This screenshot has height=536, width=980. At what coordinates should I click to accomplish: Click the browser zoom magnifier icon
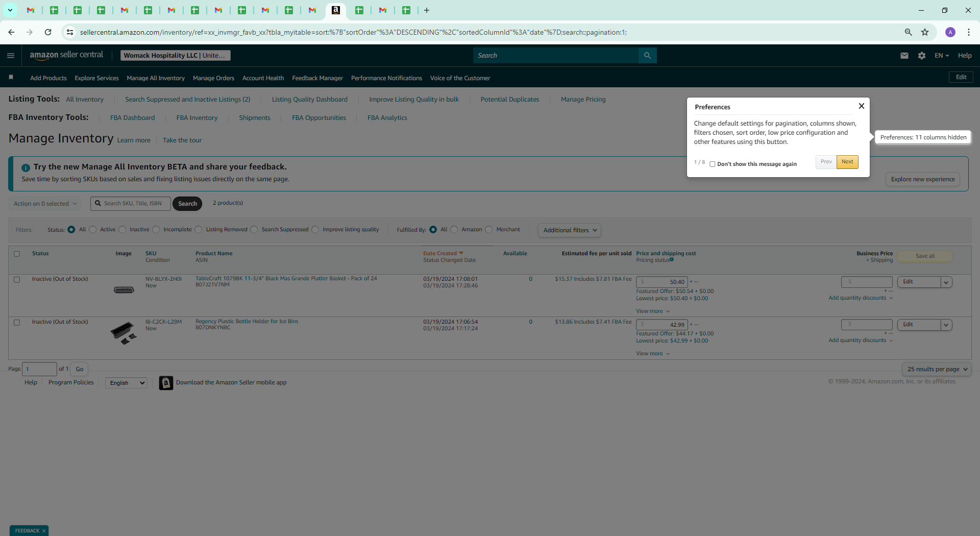click(909, 32)
